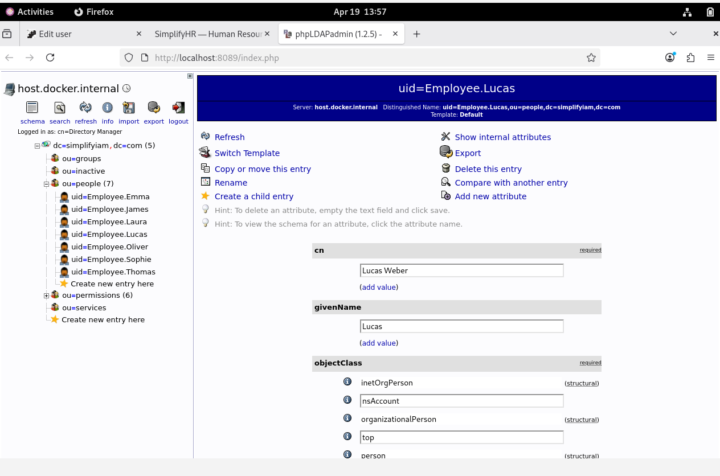The width and height of the screenshot is (720, 476).
Task: Click the logout icon
Action: point(178,107)
